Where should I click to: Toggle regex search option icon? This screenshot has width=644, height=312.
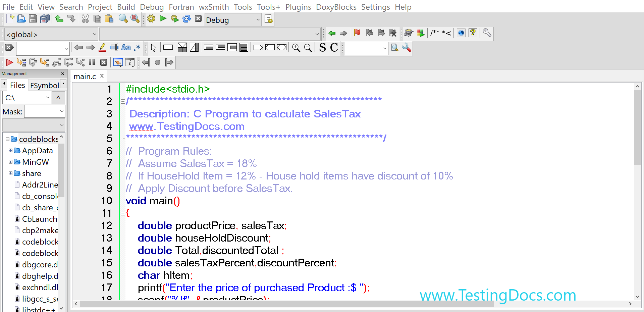(137, 48)
